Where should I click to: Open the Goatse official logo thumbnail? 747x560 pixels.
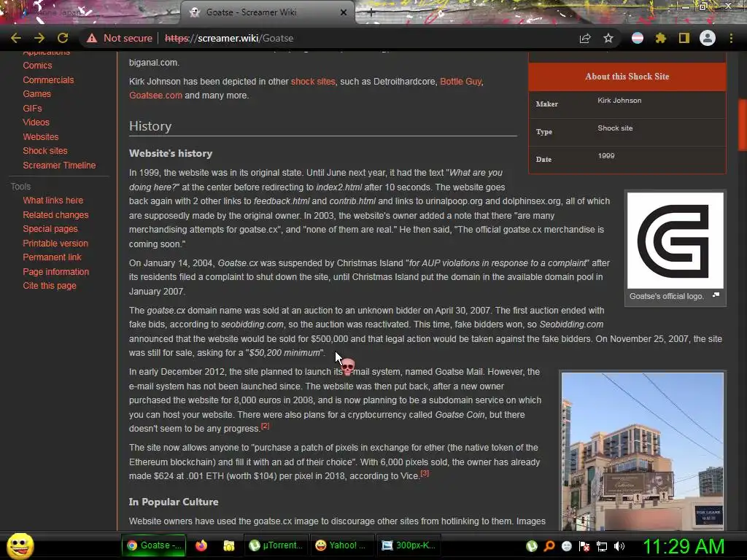coord(675,241)
